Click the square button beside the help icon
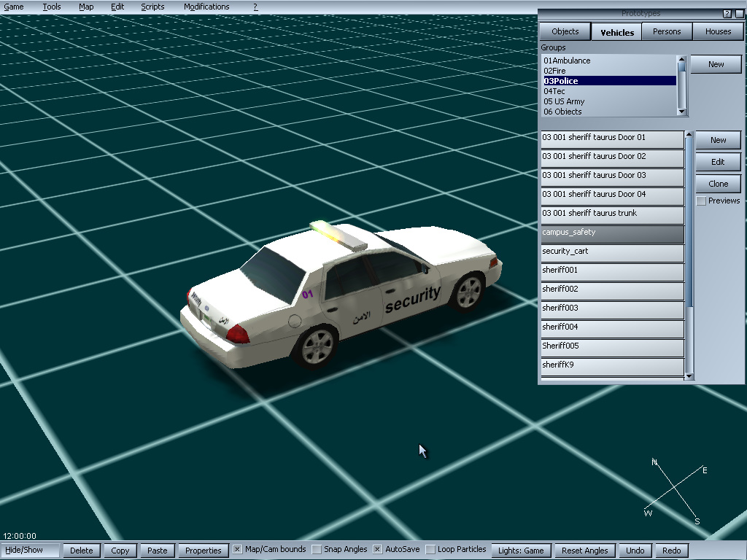747x560 pixels. pyautogui.click(x=738, y=14)
